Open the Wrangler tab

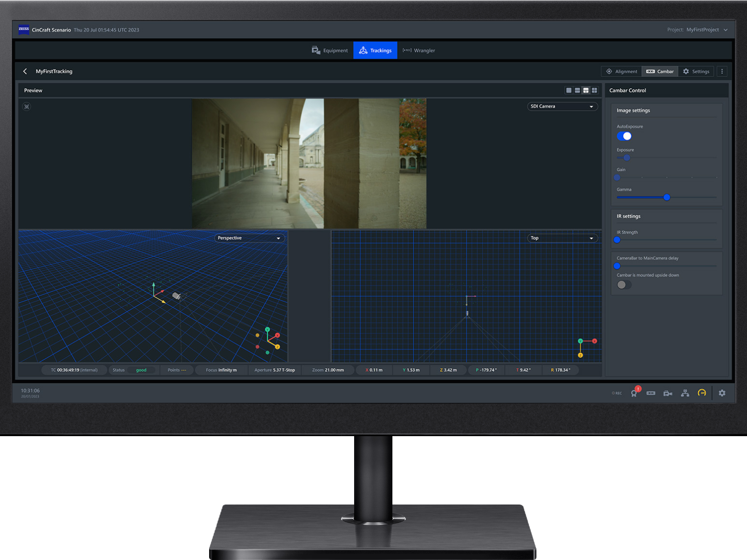tap(419, 50)
